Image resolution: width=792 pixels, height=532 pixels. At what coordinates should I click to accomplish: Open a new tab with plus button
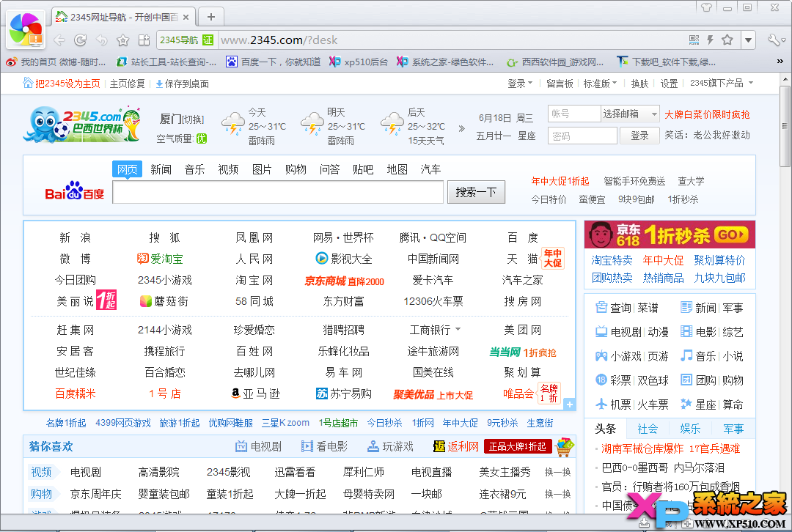[x=211, y=17]
